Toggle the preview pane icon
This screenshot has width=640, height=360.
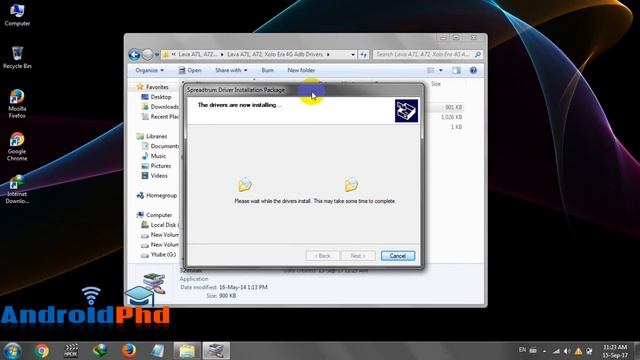pos(456,70)
